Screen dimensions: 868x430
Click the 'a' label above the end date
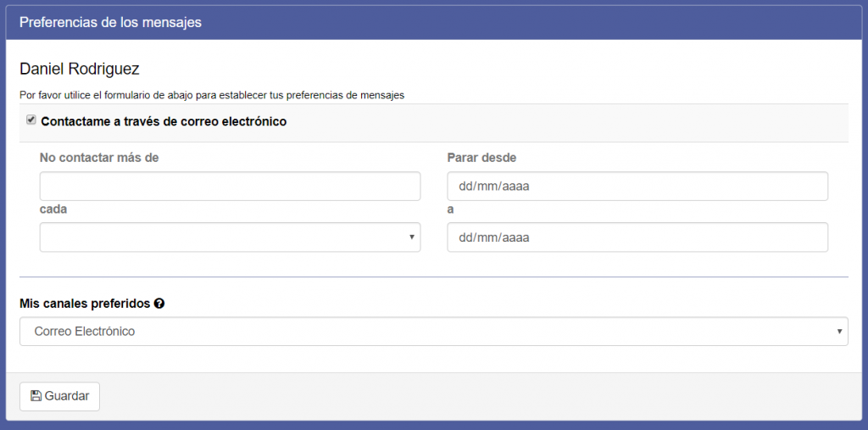click(x=450, y=209)
